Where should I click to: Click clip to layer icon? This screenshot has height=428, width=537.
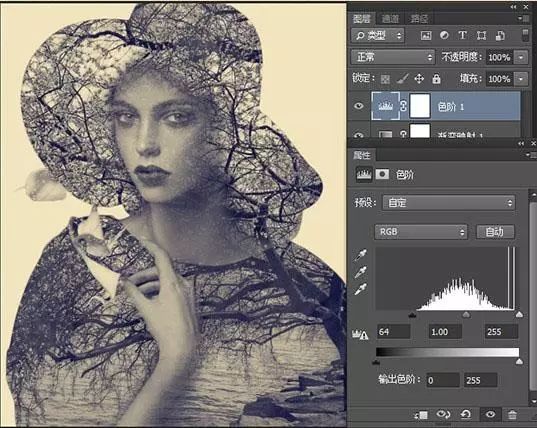click(x=421, y=415)
